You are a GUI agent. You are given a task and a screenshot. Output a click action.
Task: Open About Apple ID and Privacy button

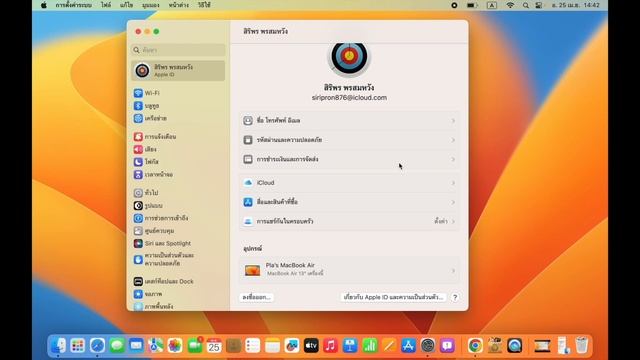coord(393,297)
